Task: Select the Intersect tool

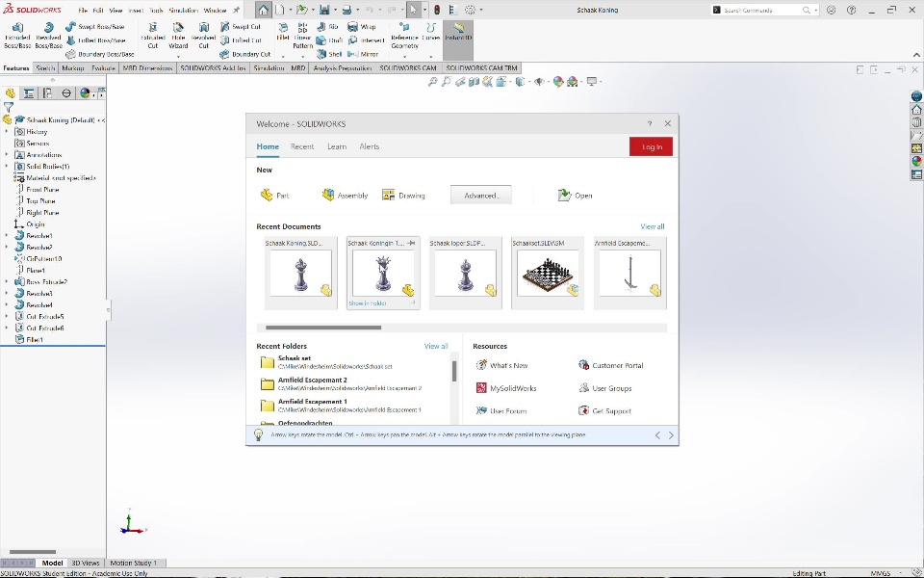Action: (x=366, y=40)
